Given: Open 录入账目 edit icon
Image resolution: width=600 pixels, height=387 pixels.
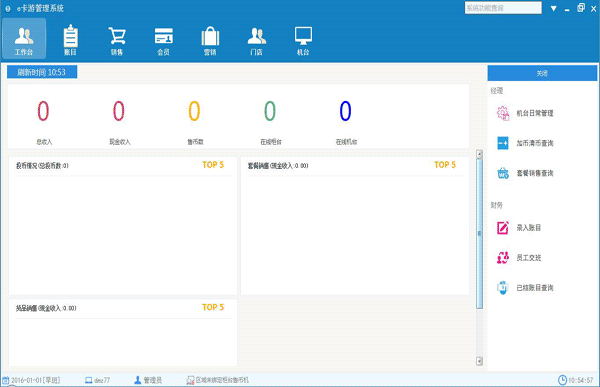Looking at the screenshot, I should [x=503, y=228].
